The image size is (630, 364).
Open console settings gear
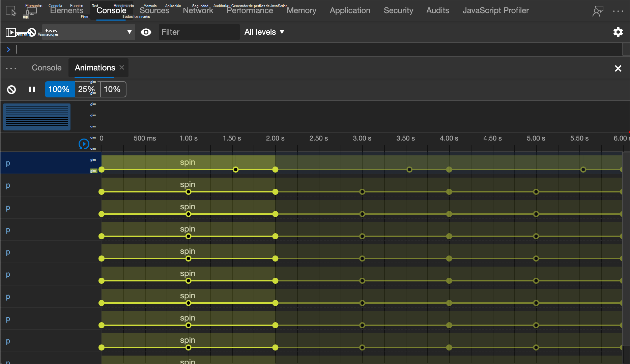coord(618,32)
